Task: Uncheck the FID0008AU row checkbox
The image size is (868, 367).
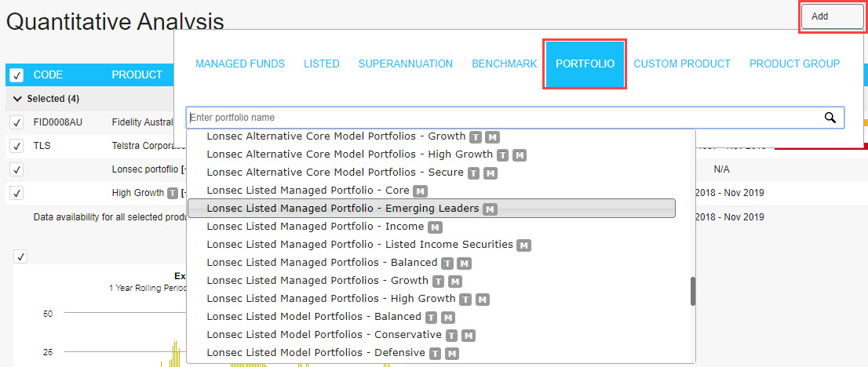Action: (16, 122)
